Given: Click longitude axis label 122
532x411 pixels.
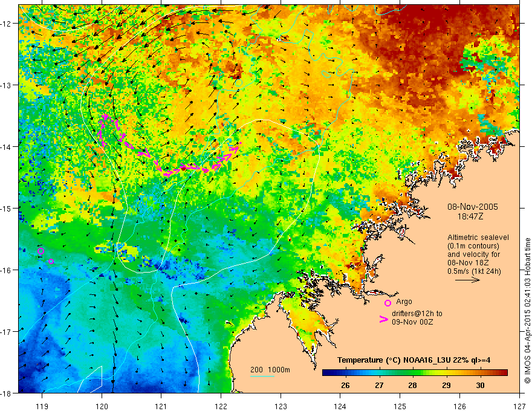Looking at the screenshot, I should 221,406.
